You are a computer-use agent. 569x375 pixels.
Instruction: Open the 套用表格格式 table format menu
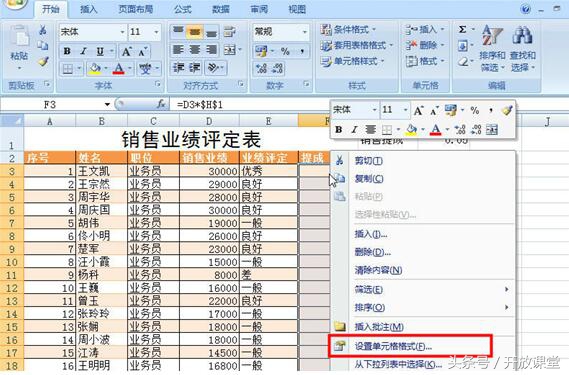356,45
